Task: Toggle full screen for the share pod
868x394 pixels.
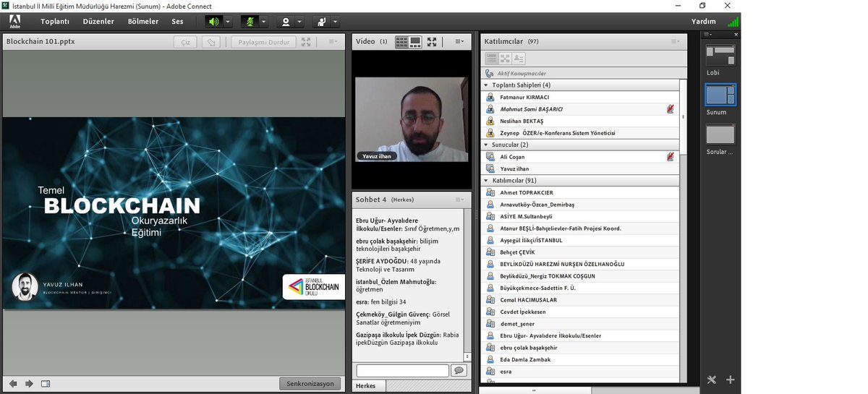Action: click(306, 42)
